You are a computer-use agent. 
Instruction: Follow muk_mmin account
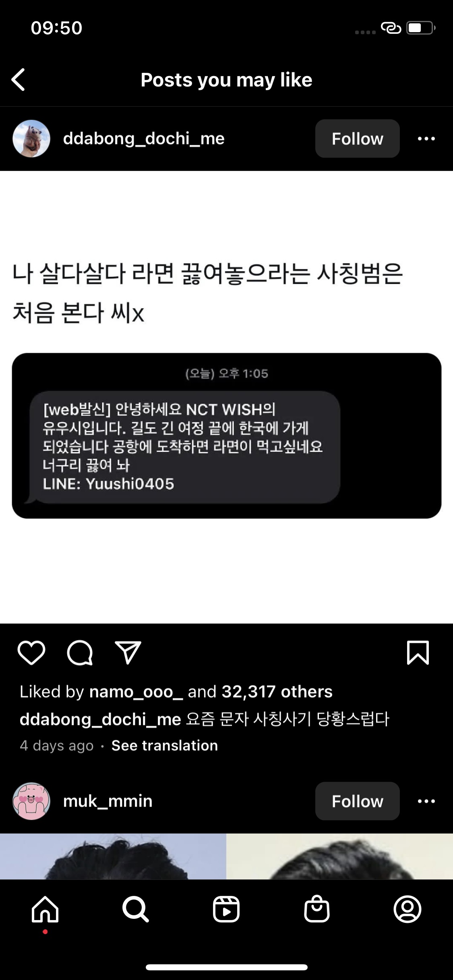(358, 801)
